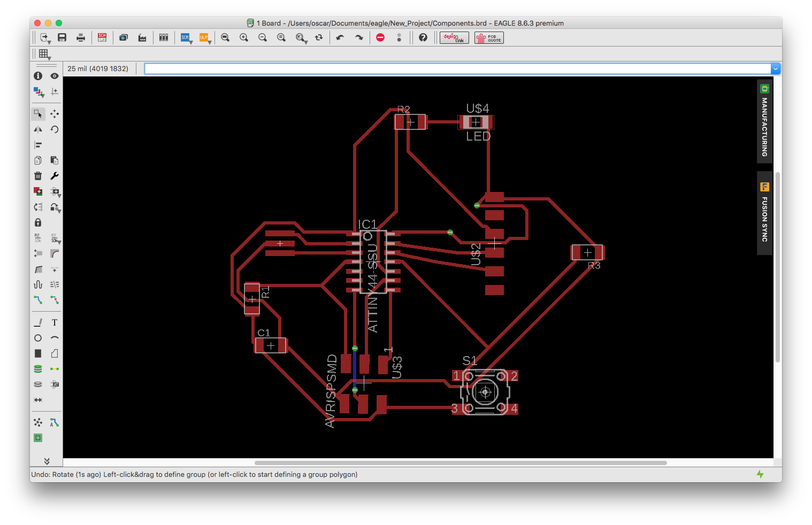The image size is (812, 525).
Task: Select the Ratsnest tool
Action: tap(38, 422)
